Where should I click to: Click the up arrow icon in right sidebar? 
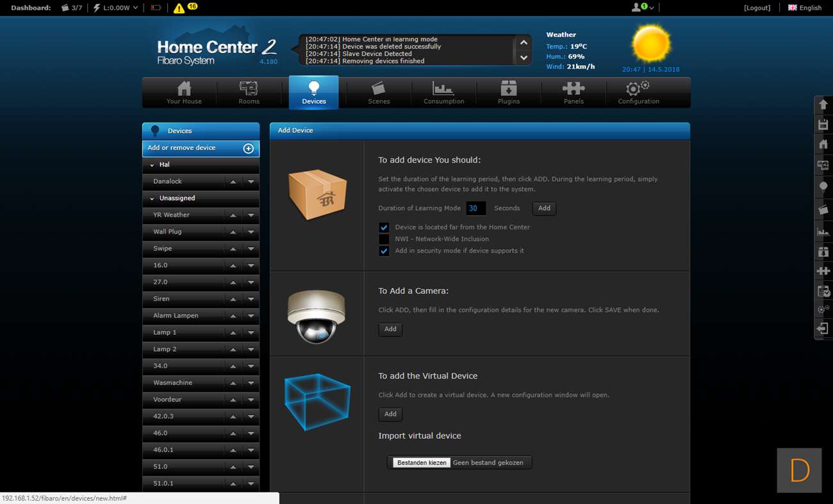coord(823,104)
